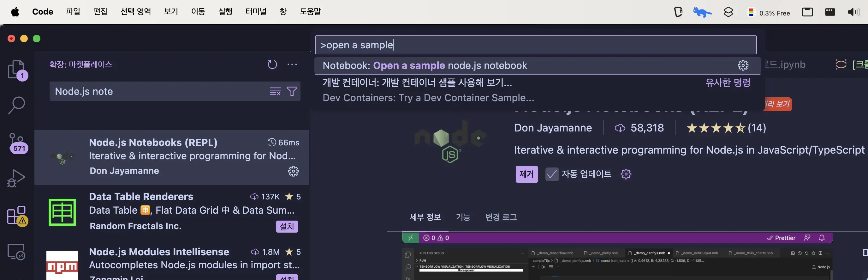Configure keybinding gear for the sample notebook command

[x=743, y=65]
